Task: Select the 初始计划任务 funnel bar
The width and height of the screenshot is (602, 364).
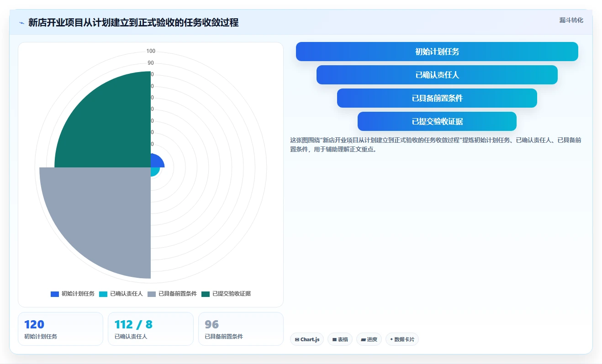Action: pos(437,52)
